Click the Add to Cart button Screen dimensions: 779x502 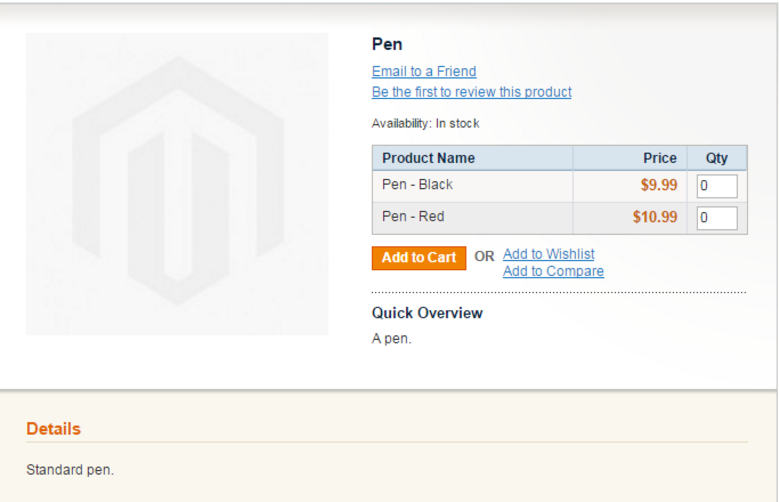point(419,258)
